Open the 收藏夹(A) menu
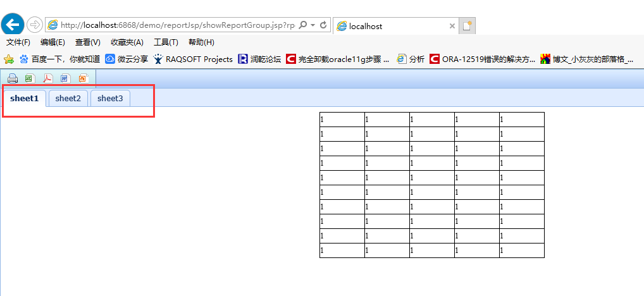Image resolution: width=644 pixels, height=296 pixels. click(x=127, y=42)
